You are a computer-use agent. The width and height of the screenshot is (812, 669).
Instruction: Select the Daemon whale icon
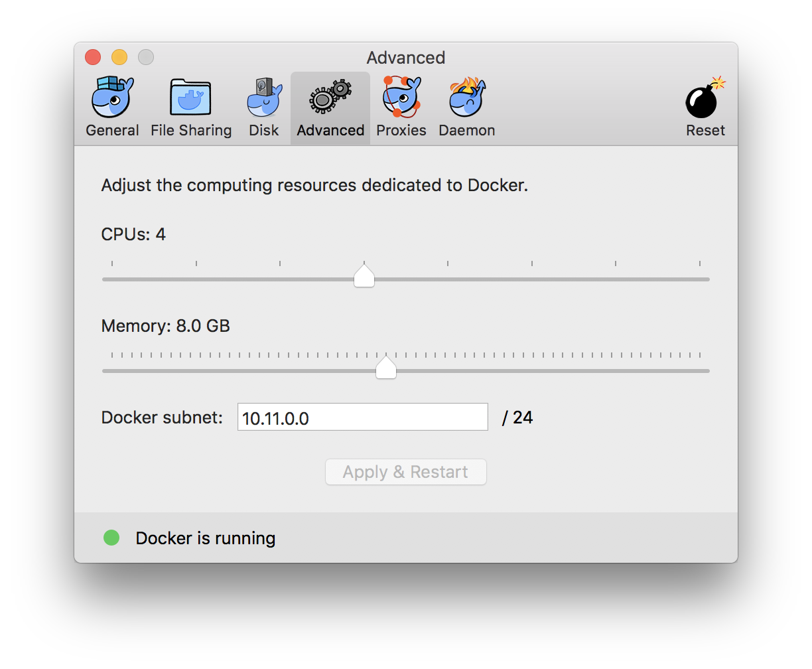[x=467, y=97]
